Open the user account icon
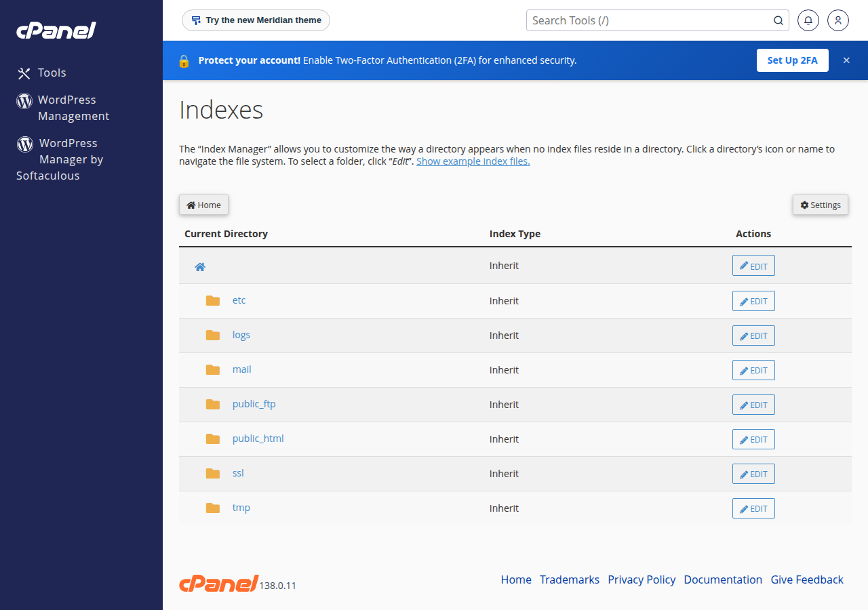 pos(838,20)
